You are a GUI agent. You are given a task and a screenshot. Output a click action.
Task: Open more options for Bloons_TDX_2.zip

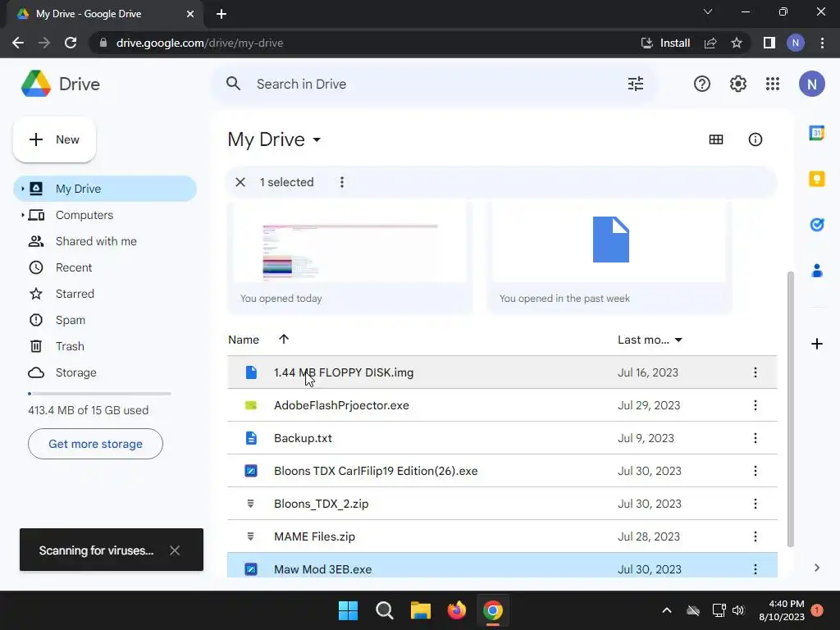click(x=755, y=504)
